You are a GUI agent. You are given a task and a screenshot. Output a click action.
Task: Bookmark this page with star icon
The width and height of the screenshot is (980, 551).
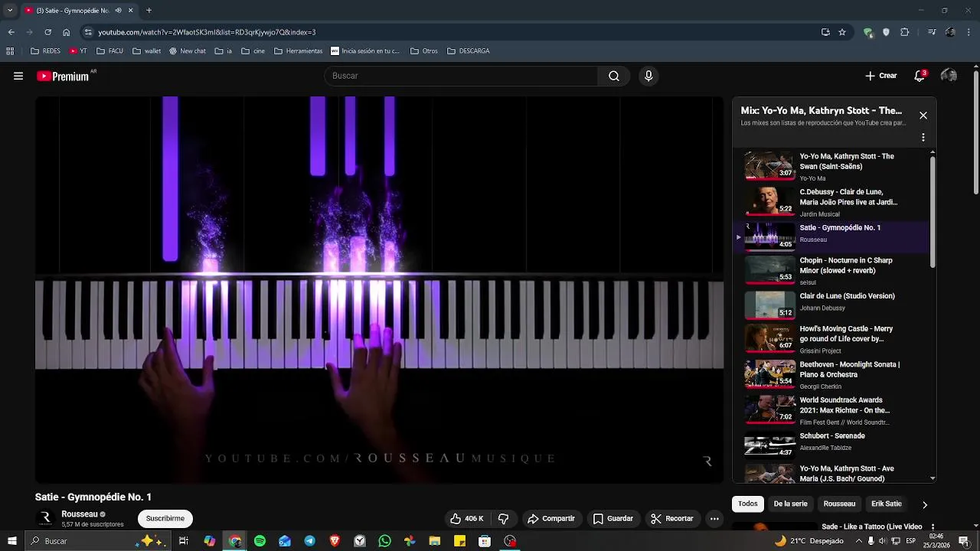coord(842,32)
